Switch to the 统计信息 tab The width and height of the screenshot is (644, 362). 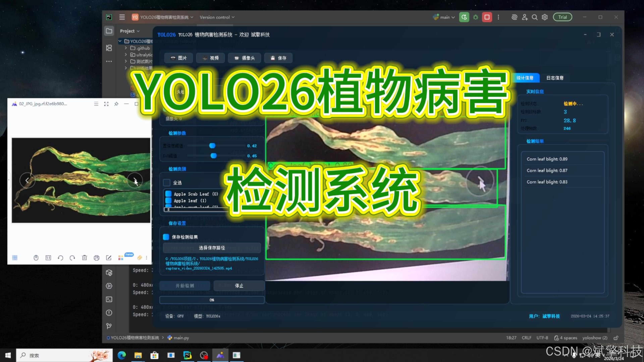click(x=525, y=78)
